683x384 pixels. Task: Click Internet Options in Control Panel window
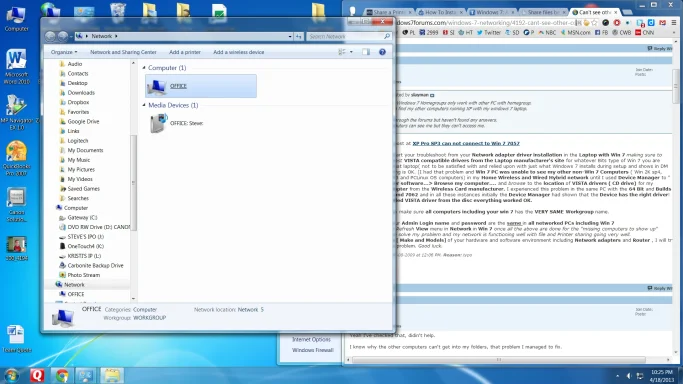click(x=311, y=339)
